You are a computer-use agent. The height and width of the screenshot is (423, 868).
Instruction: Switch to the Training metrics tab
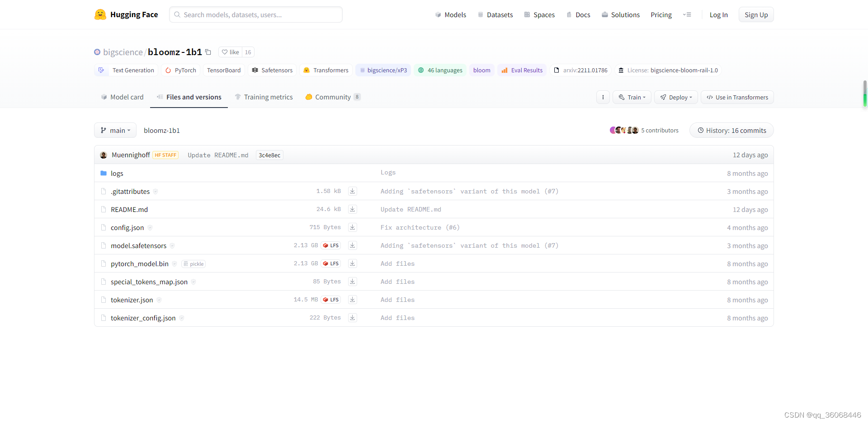(x=264, y=97)
